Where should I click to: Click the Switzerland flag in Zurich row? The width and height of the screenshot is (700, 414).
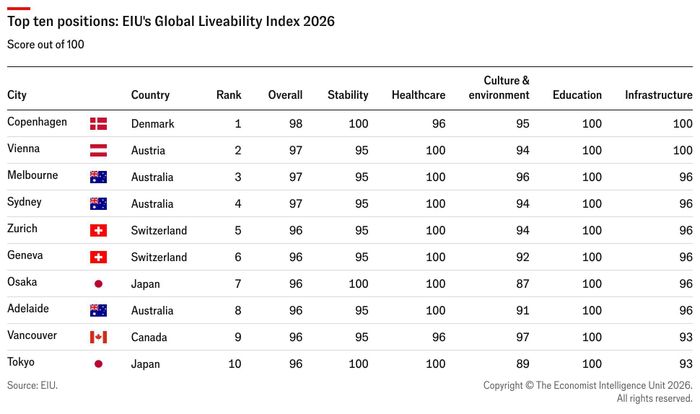coord(98,230)
